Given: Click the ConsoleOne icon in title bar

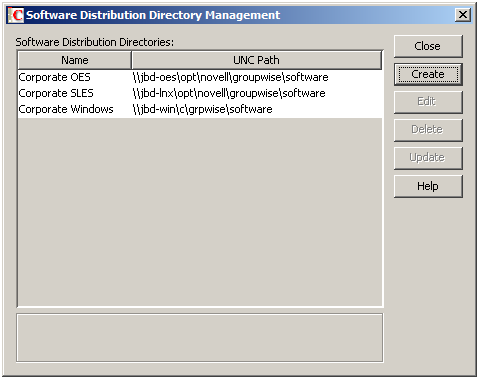Looking at the screenshot, I should 16,15.
